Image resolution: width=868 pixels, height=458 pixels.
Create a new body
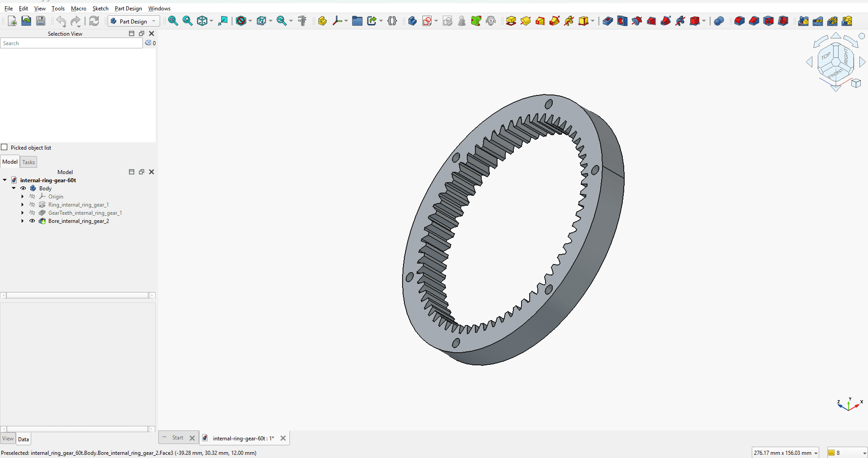(x=412, y=21)
